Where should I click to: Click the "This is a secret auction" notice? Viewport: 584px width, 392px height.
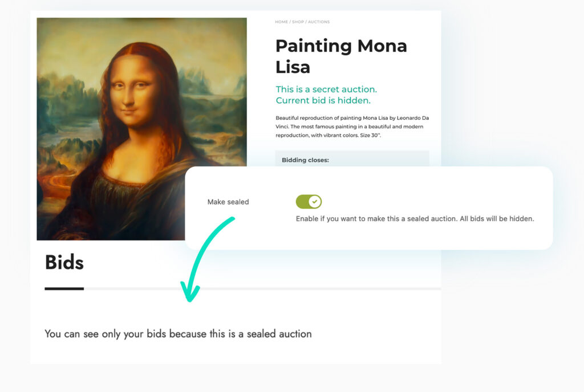326,89
